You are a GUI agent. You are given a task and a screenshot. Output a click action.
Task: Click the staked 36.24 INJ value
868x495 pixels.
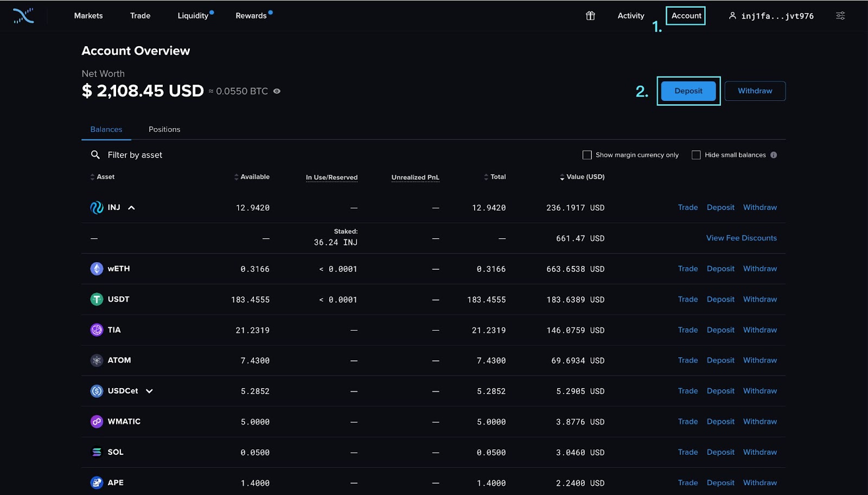335,243
